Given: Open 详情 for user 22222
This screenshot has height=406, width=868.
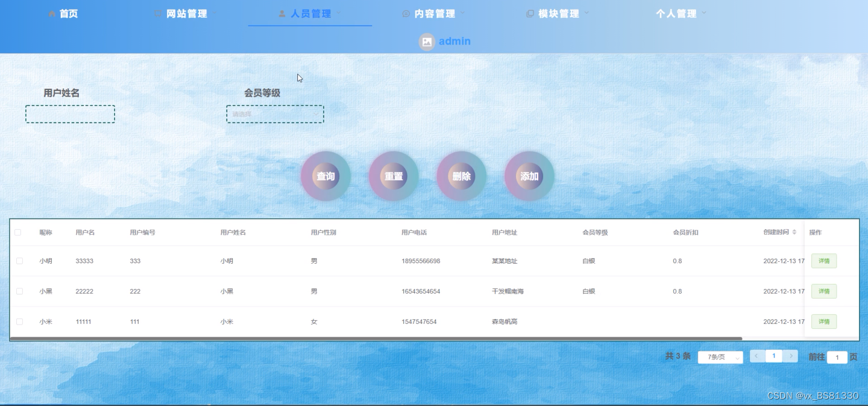Looking at the screenshot, I should point(824,291).
